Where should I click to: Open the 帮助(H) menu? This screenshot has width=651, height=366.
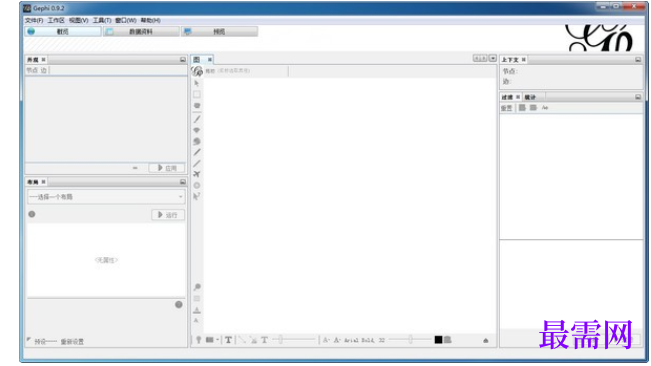(150, 20)
